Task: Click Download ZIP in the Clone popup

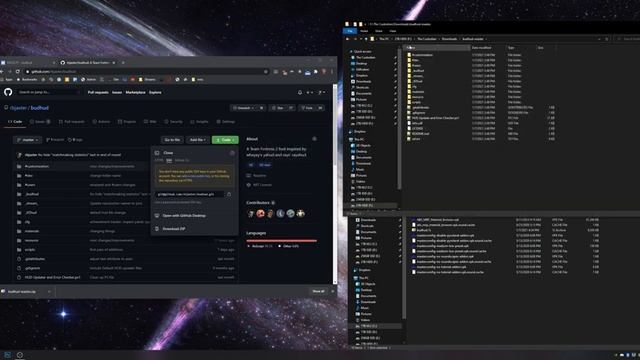Action: [x=174, y=229]
